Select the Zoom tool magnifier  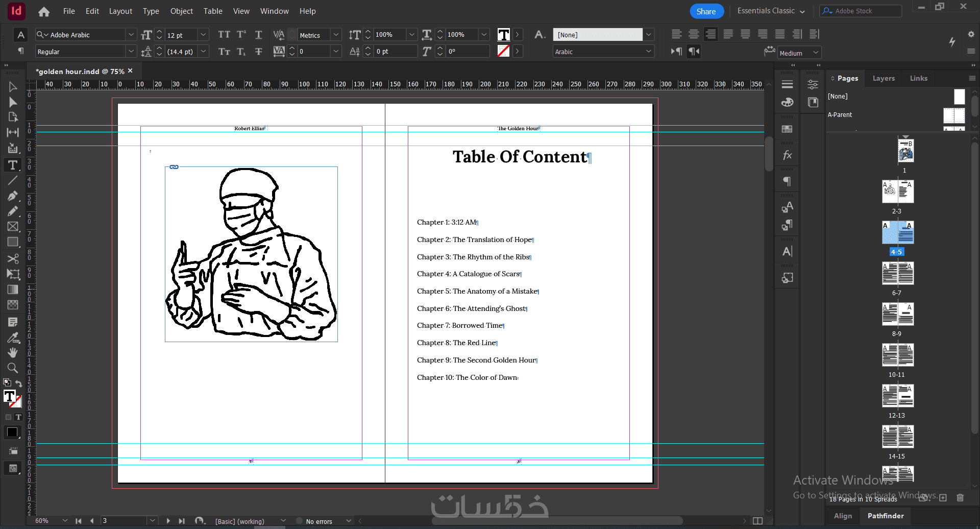pyautogui.click(x=13, y=368)
